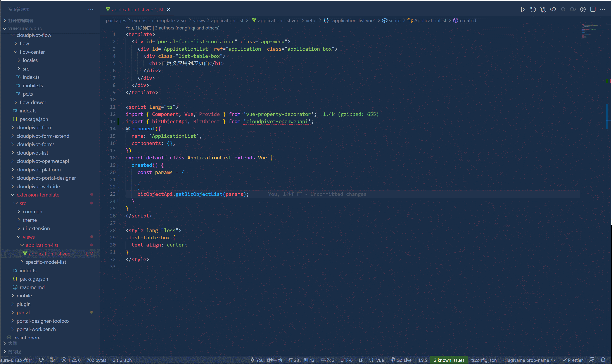Toggle file blame annotations icon
The image size is (612, 364).
coord(583,10)
